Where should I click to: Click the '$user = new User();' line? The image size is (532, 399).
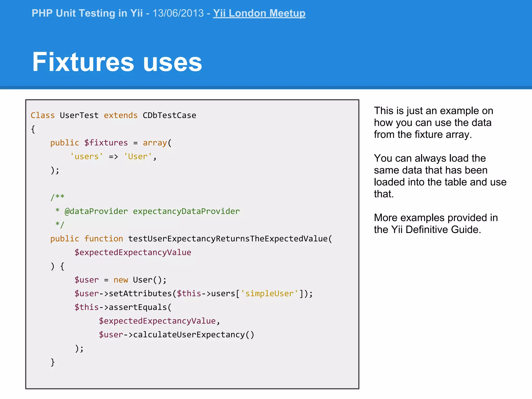(120, 280)
